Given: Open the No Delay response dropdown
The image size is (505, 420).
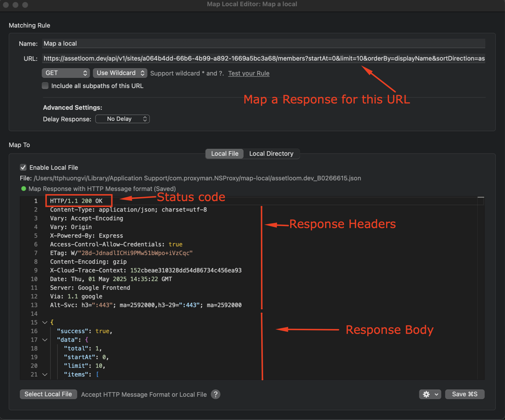Looking at the screenshot, I should point(122,119).
